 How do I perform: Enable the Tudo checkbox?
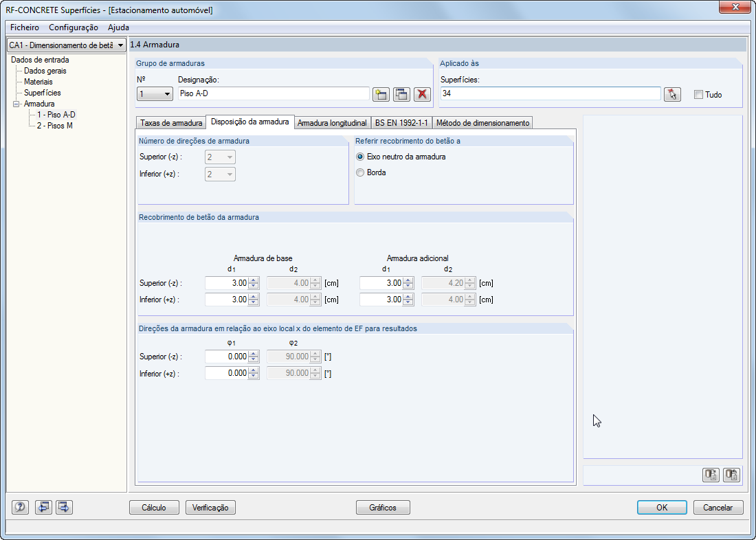pyautogui.click(x=699, y=95)
